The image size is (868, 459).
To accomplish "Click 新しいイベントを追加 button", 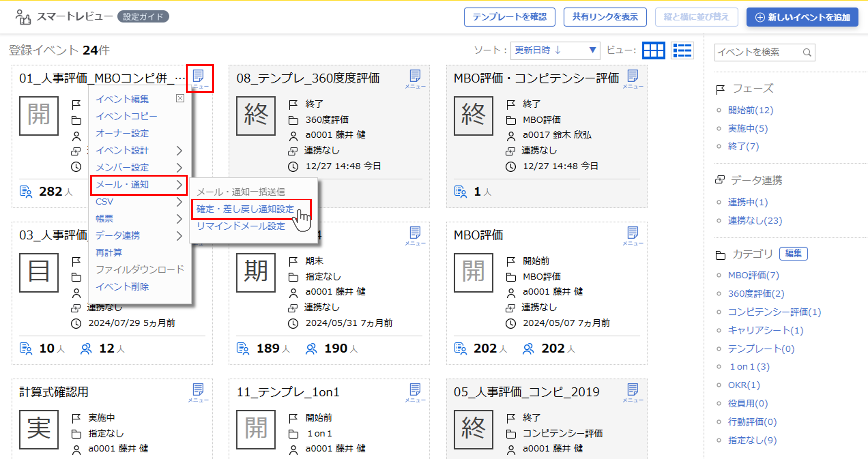I will [802, 17].
